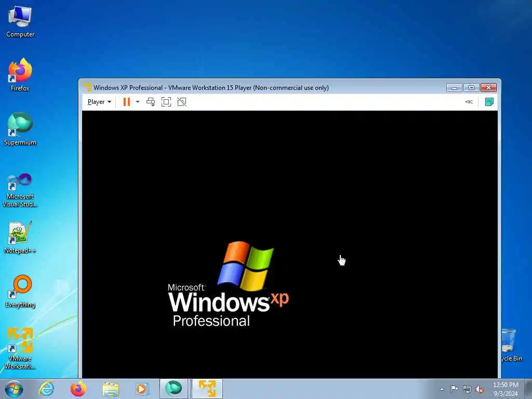The height and width of the screenshot is (399, 532).
Task: Maximize the VMware Player window
Action: tap(471, 87)
